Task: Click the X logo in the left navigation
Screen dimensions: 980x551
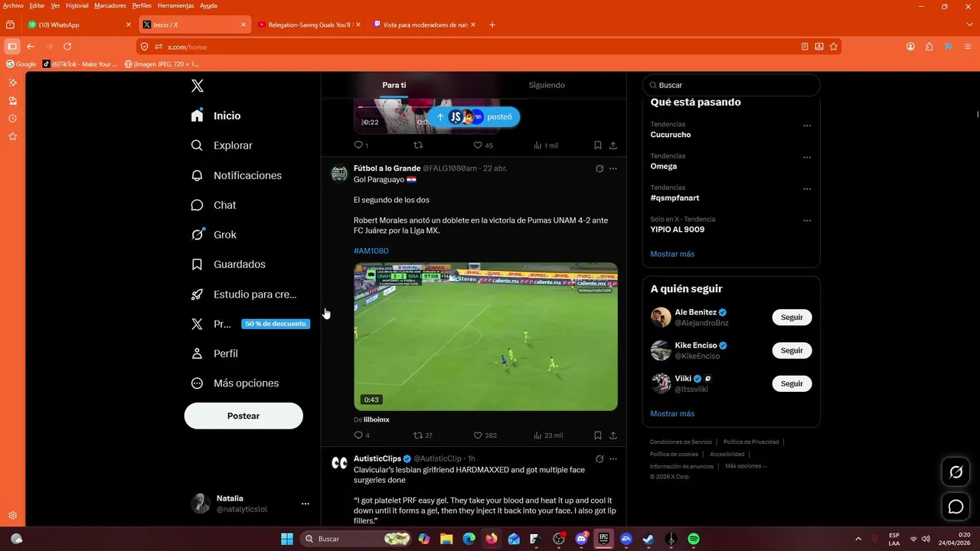Action: pyautogui.click(x=198, y=86)
